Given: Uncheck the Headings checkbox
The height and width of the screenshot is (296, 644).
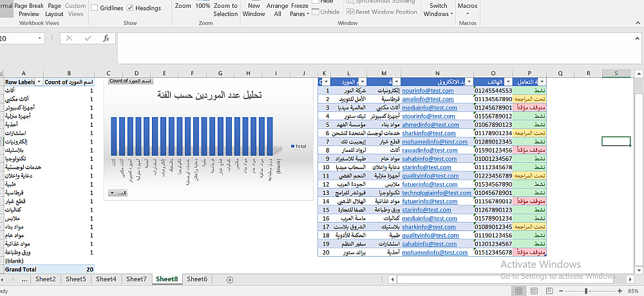Looking at the screenshot, I should pos(130,8).
